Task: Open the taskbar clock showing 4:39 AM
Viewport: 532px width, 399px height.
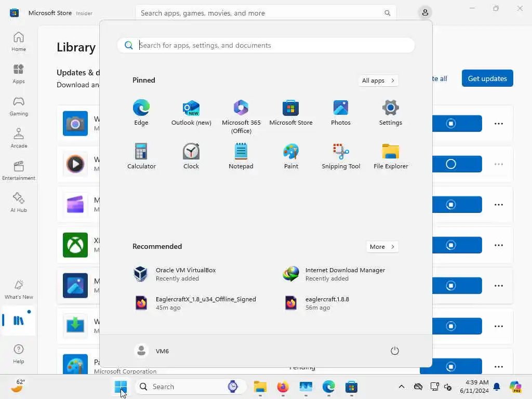Action: 474,387
